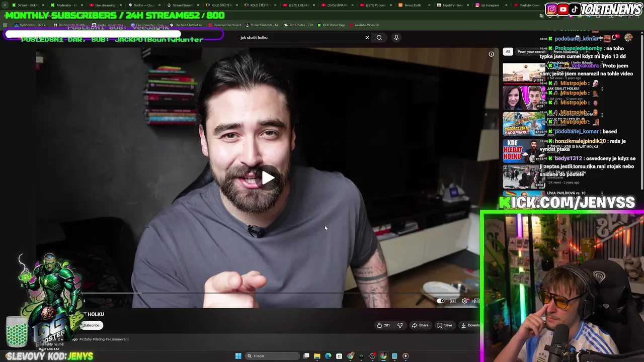The image size is (644, 362).
Task: Open 'JAK SBALIT HOLKU!' recommended thumbnail
Action: [x=524, y=98]
